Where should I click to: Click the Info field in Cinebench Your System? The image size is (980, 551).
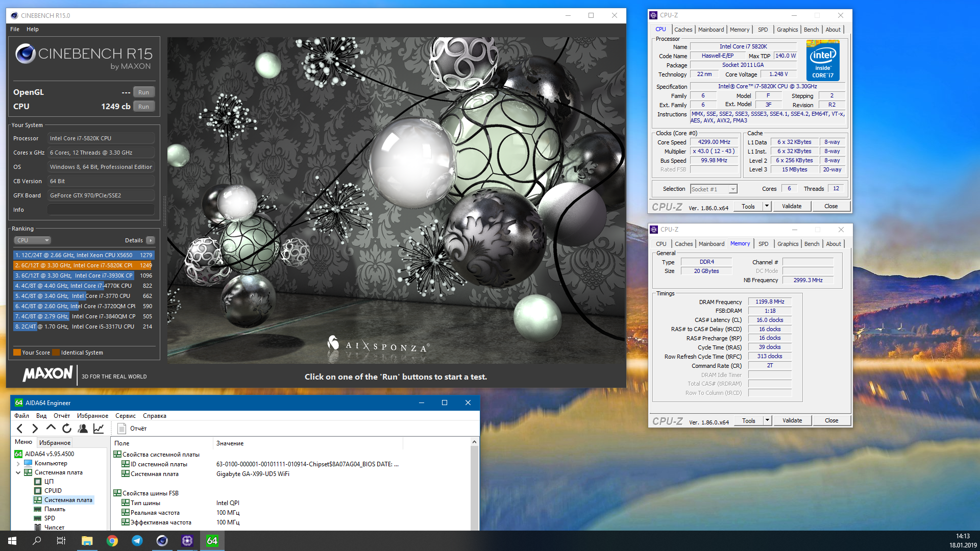click(101, 210)
